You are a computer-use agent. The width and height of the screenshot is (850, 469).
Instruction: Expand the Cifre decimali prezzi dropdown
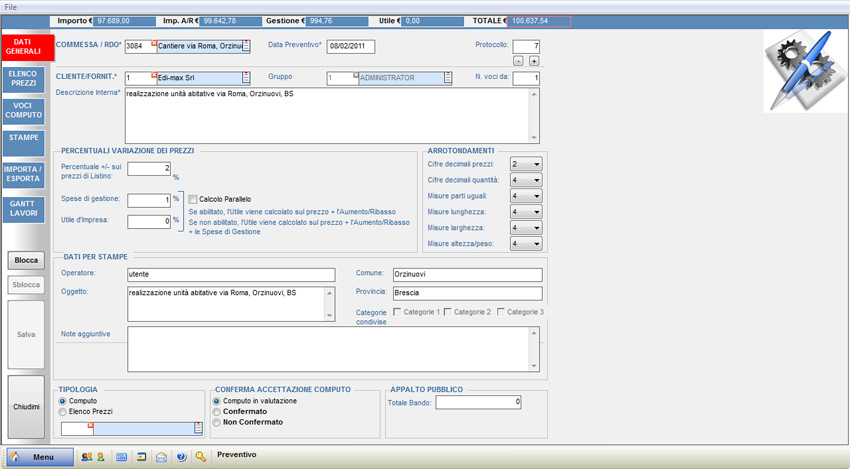[x=525, y=165]
